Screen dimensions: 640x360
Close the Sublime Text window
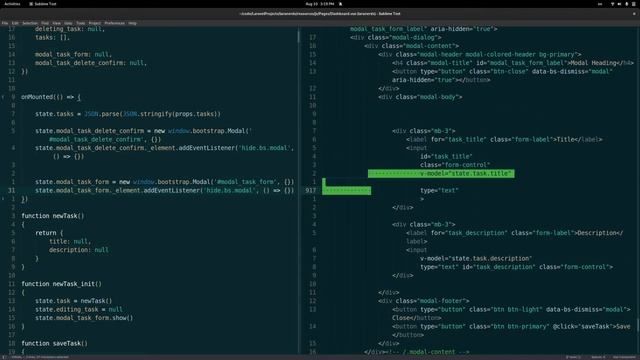pos(634,13)
